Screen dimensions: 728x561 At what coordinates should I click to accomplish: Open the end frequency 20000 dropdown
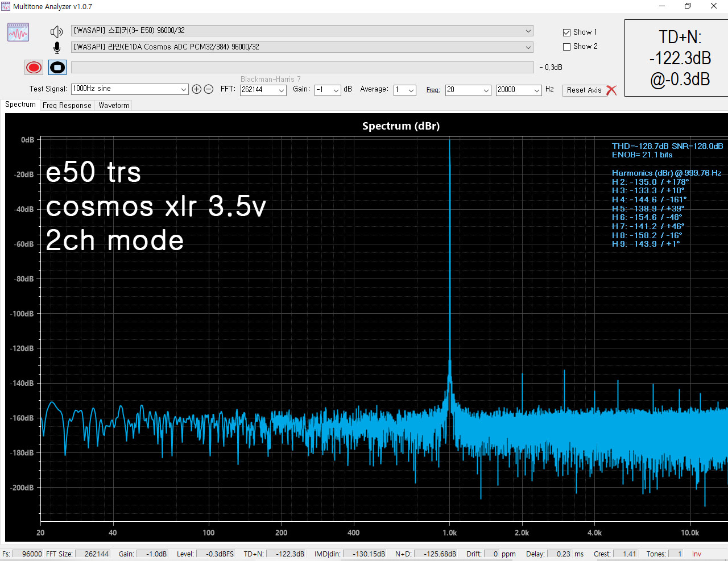[519, 90]
